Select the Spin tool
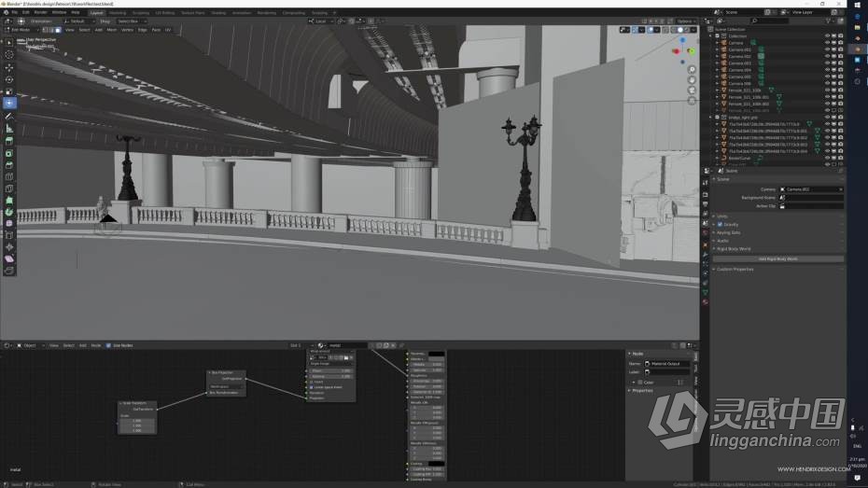Image resolution: width=868 pixels, height=488 pixels. pyautogui.click(x=9, y=212)
